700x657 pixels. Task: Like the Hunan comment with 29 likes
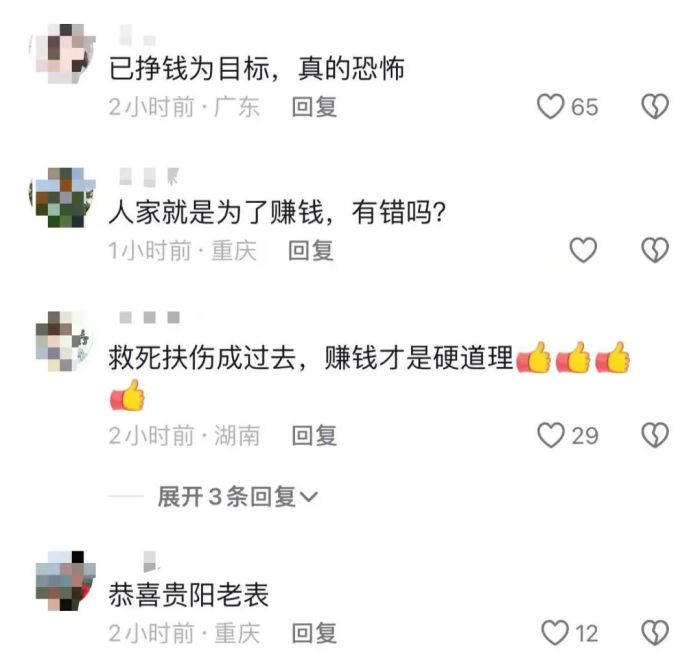(550, 435)
